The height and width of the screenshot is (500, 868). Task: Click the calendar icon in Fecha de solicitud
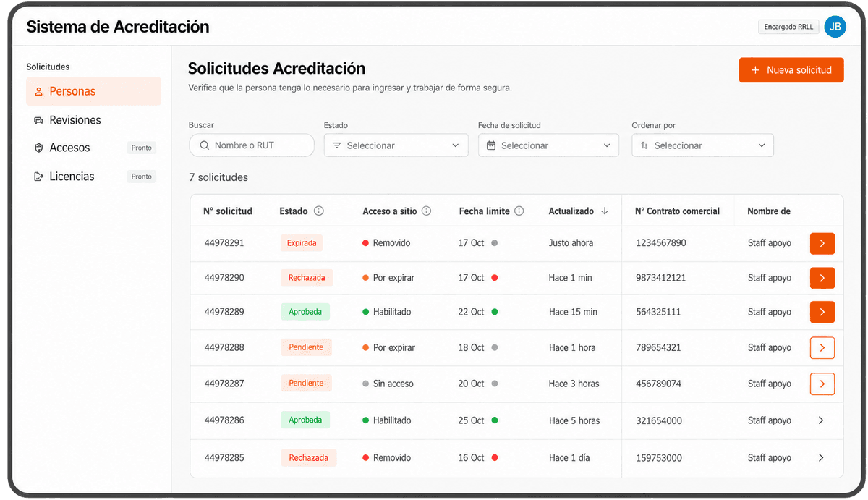click(x=491, y=145)
